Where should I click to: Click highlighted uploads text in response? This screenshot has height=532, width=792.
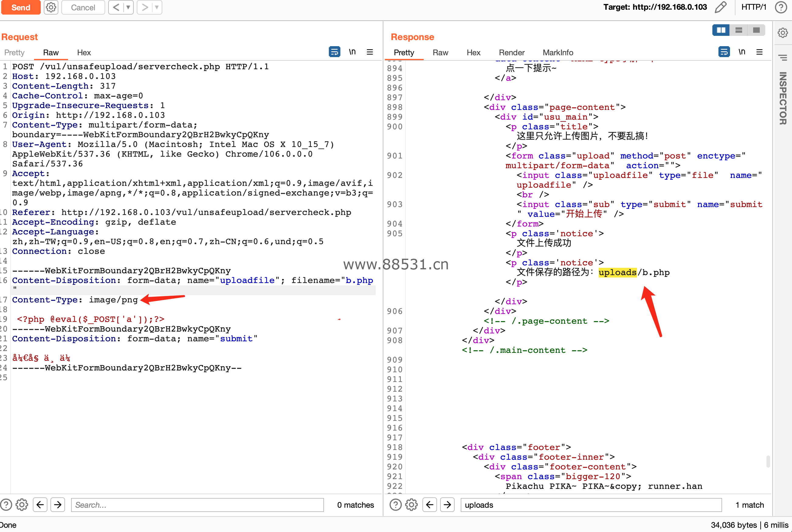pyautogui.click(x=618, y=272)
